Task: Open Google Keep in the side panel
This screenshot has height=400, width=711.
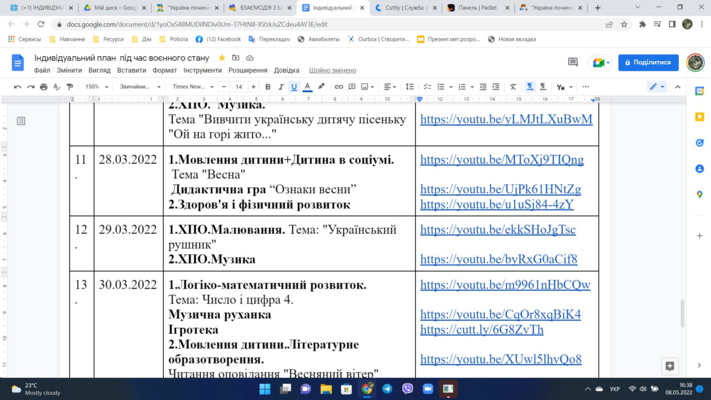Action: click(699, 117)
